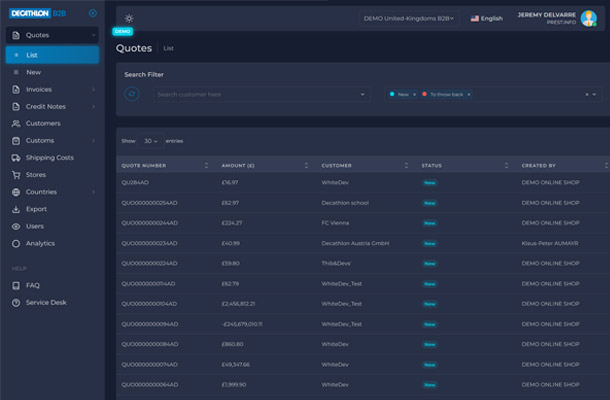Click the refresh icon in Search Filter
The width and height of the screenshot is (610, 400).
tap(132, 94)
